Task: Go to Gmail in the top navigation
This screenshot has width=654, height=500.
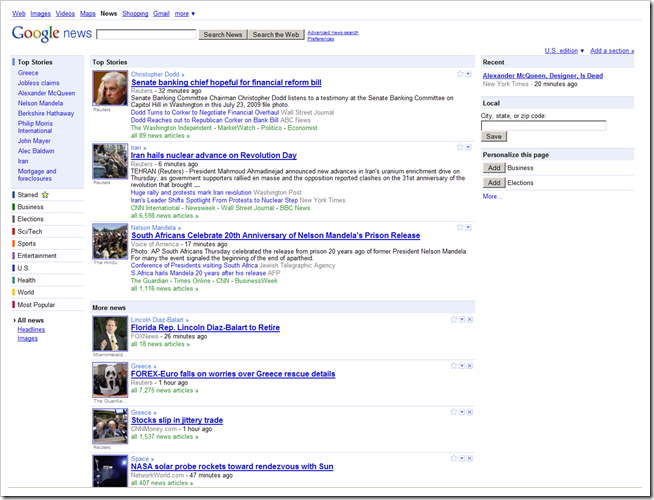Action: click(x=161, y=14)
